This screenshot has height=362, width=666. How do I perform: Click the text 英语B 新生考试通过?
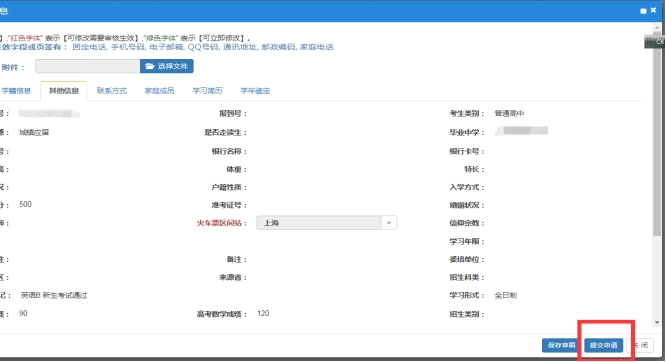54,295
